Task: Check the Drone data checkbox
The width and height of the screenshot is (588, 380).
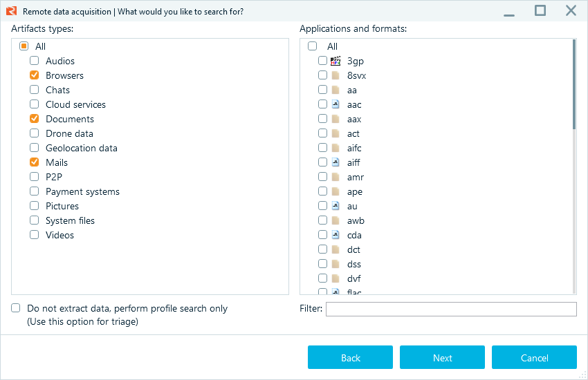Action: point(34,133)
